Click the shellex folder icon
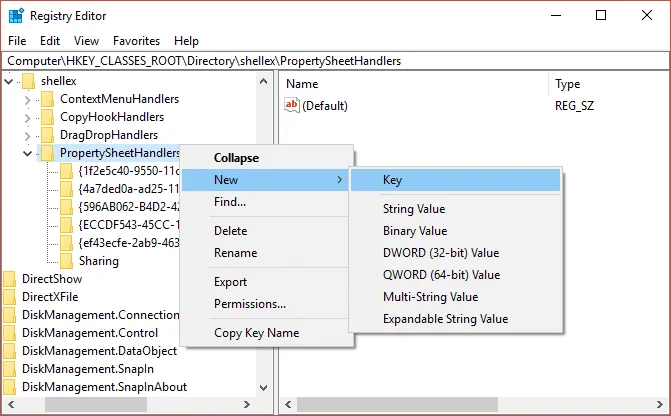 click(x=29, y=81)
